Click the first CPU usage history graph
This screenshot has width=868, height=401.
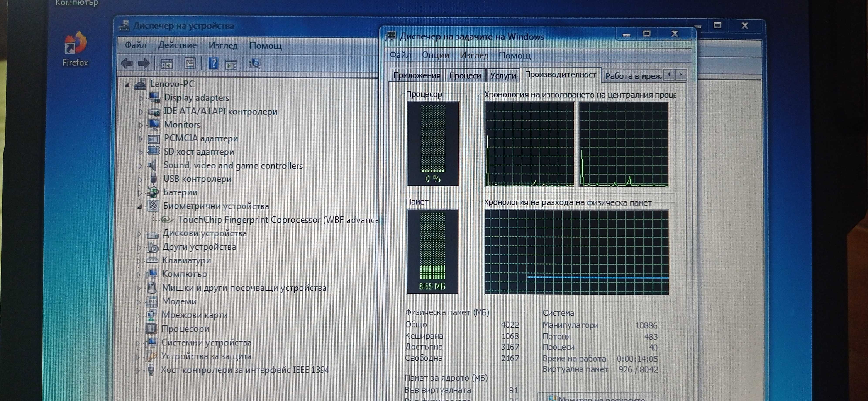(529, 144)
